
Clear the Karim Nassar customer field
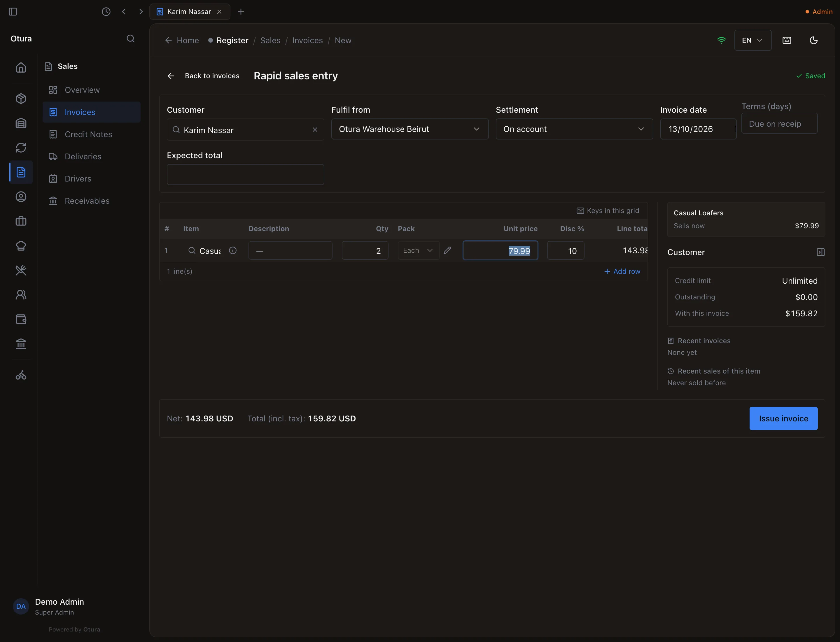[315, 130]
